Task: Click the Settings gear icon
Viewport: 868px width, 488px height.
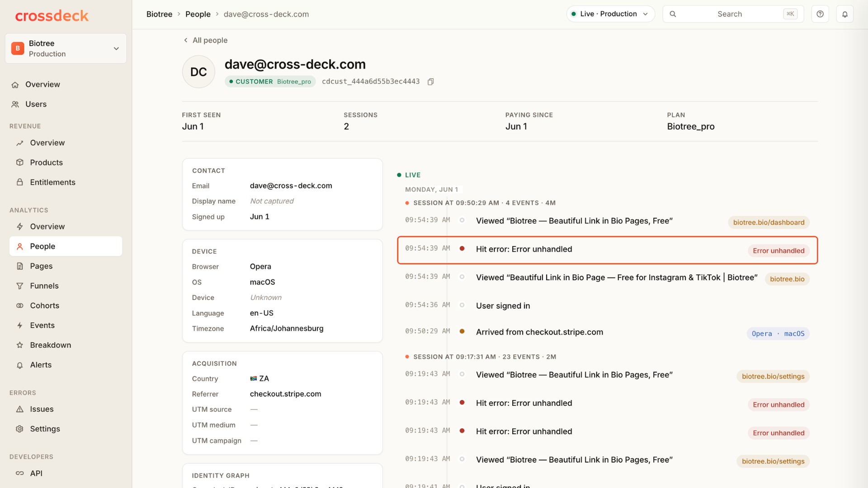Action: click(20, 429)
